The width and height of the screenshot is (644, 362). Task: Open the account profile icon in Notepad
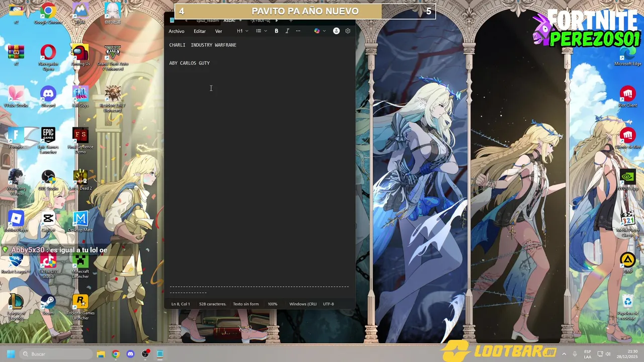(336, 31)
